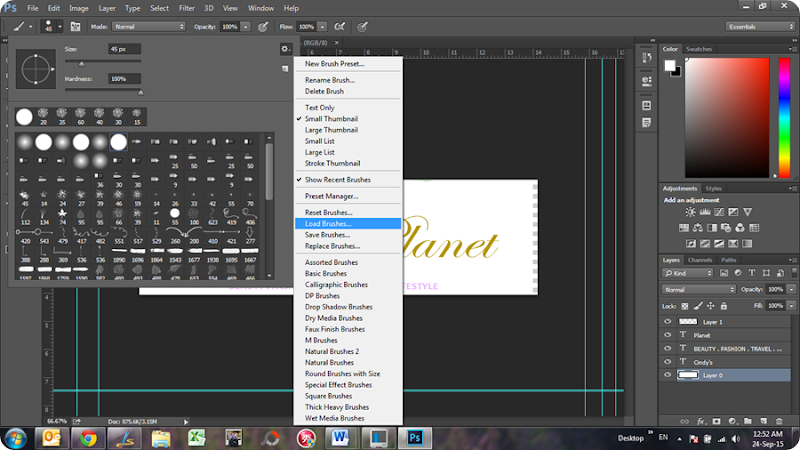The width and height of the screenshot is (800, 450).
Task: Choose Load Brushes... from the menu
Action: coord(328,224)
